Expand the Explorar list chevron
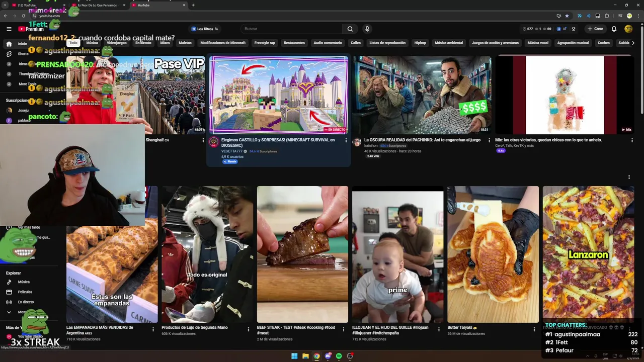The image size is (644, 362). (x=9, y=312)
